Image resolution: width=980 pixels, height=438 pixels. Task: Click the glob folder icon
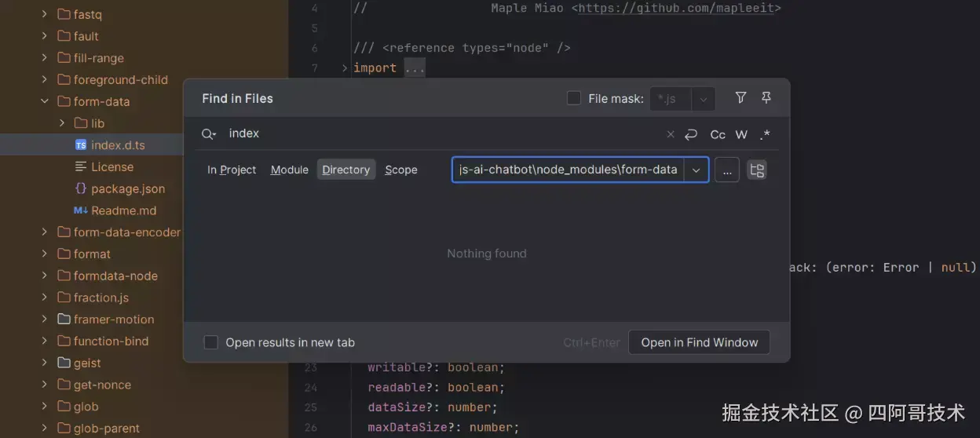[64, 407]
